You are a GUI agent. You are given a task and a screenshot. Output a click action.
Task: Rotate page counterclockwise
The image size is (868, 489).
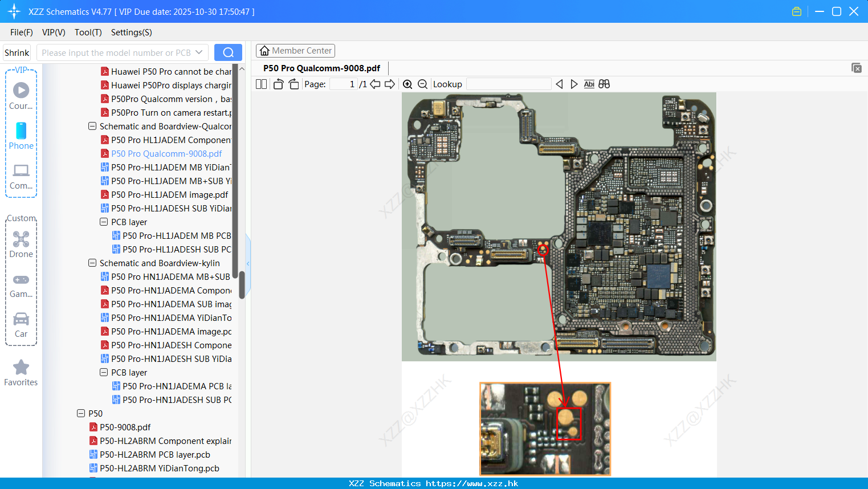click(x=278, y=84)
